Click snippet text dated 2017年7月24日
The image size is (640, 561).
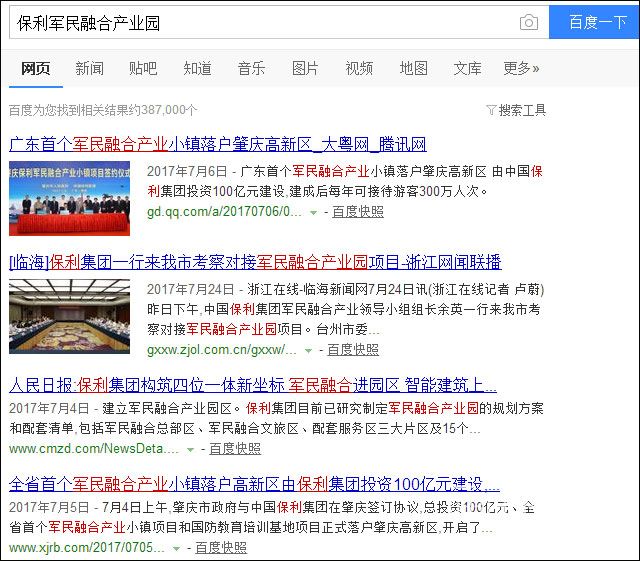tap(346, 309)
